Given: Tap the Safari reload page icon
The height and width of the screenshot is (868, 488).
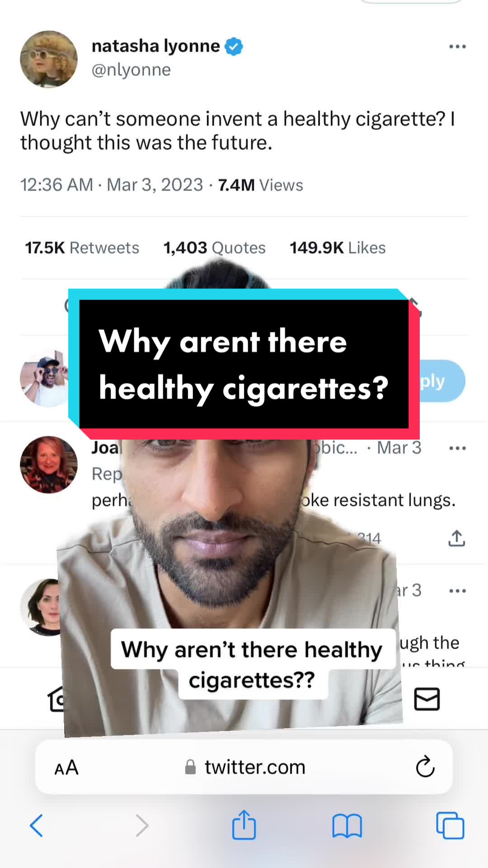Looking at the screenshot, I should [x=425, y=767].
